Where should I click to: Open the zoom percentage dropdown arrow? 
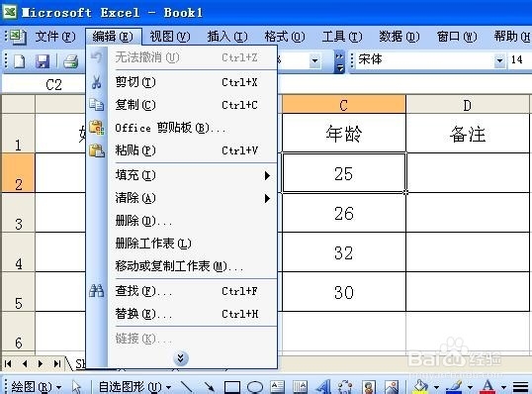(x=314, y=61)
